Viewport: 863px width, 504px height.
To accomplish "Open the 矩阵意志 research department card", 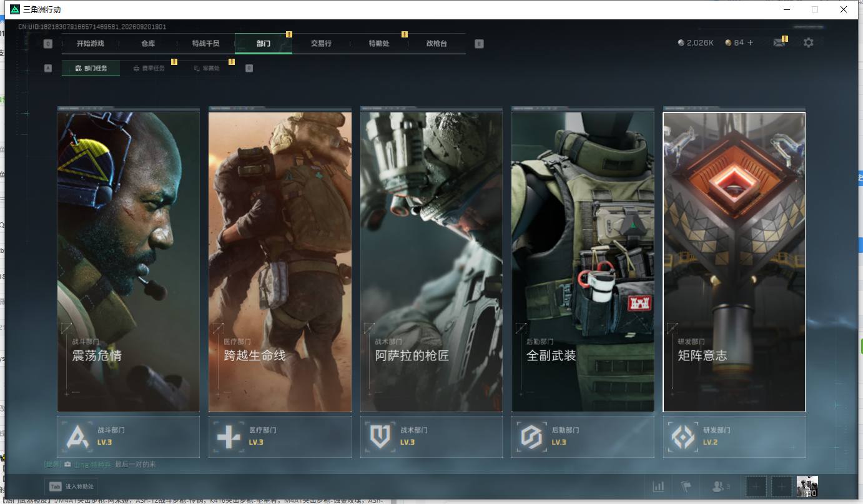I will click(734, 262).
